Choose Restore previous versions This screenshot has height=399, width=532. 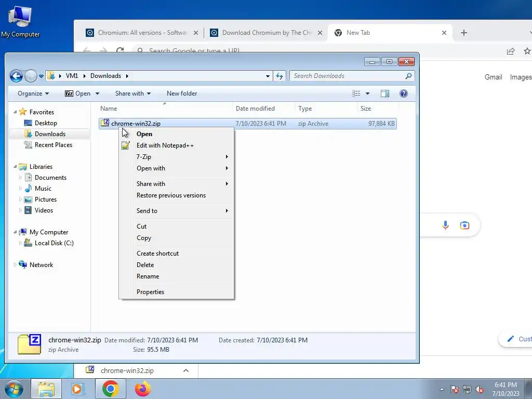[x=177, y=195]
